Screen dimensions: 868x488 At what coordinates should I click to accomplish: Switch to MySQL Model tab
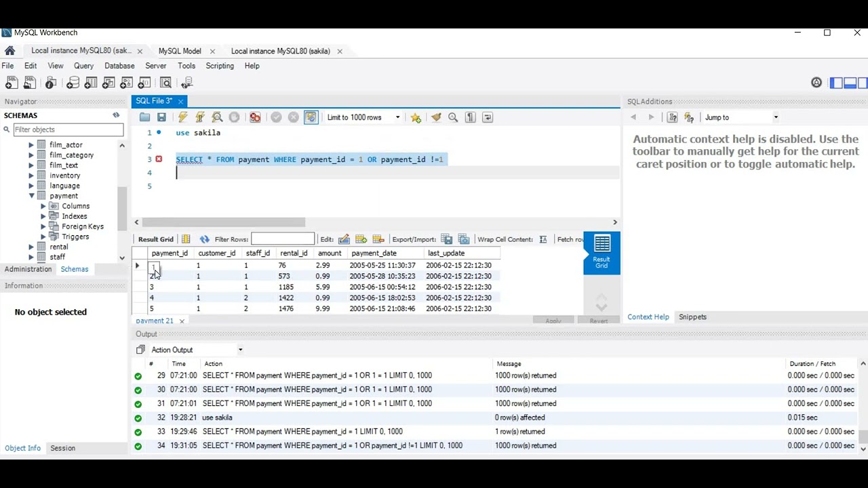(180, 51)
